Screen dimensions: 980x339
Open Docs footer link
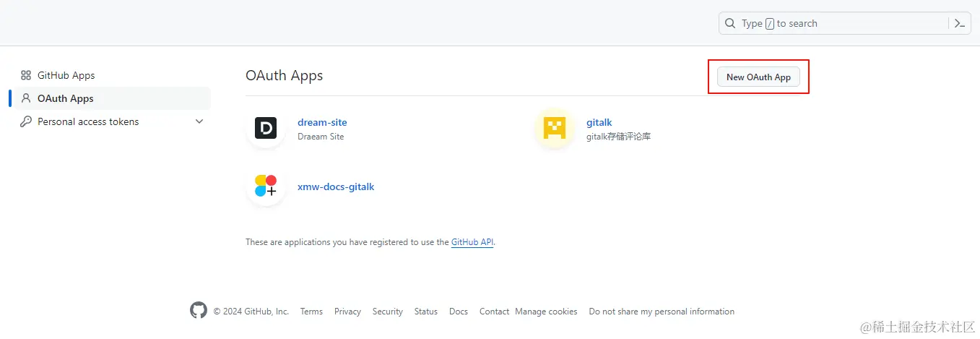tap(459, 312)
